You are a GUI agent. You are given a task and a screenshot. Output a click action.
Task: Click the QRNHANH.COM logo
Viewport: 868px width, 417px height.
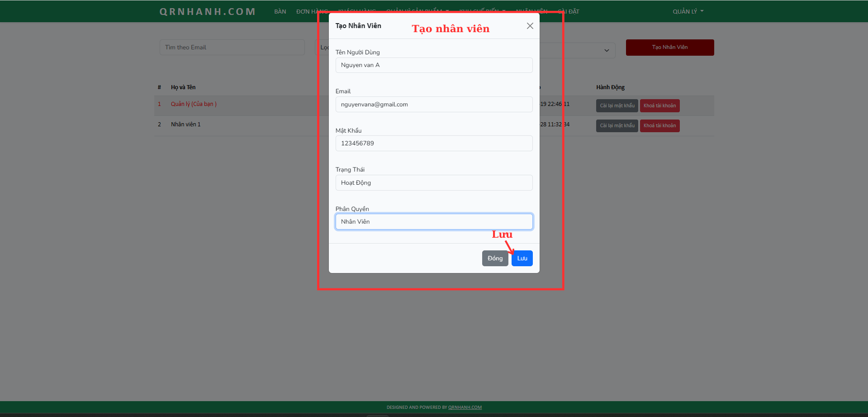(x=208, y=11)
